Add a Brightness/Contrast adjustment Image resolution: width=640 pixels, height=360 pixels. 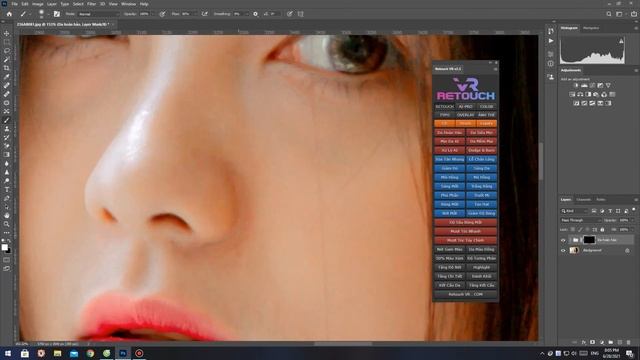(576, 85)
